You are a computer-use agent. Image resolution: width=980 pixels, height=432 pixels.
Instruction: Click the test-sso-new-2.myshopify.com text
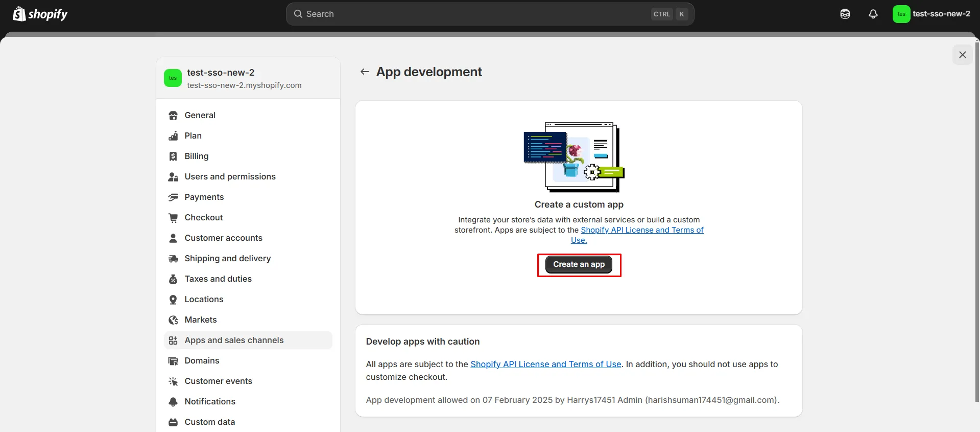(244, 85)
